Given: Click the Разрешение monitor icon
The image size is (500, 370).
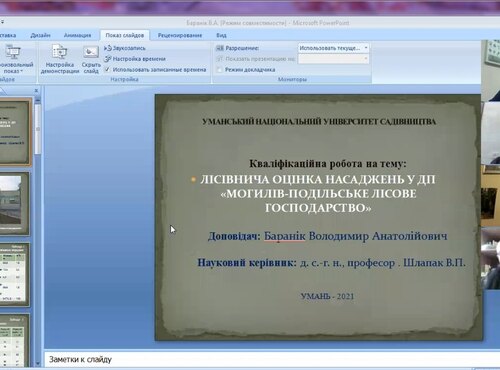Looking at the screenshot, I should (x=220, y=48).
